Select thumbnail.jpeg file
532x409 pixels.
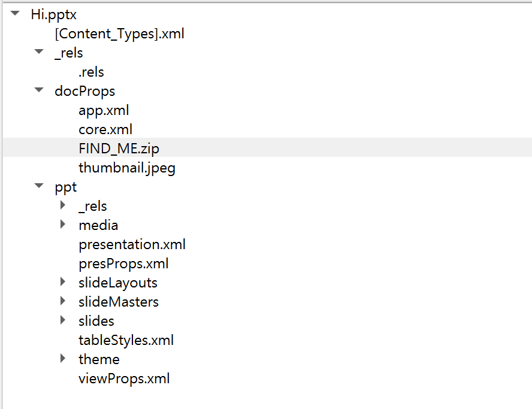tap(127, 168)
